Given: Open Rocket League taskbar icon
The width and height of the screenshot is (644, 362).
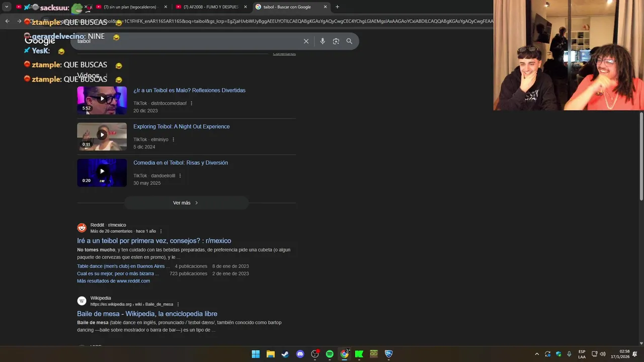Looking at the screenshot, I should click(388, 354).
